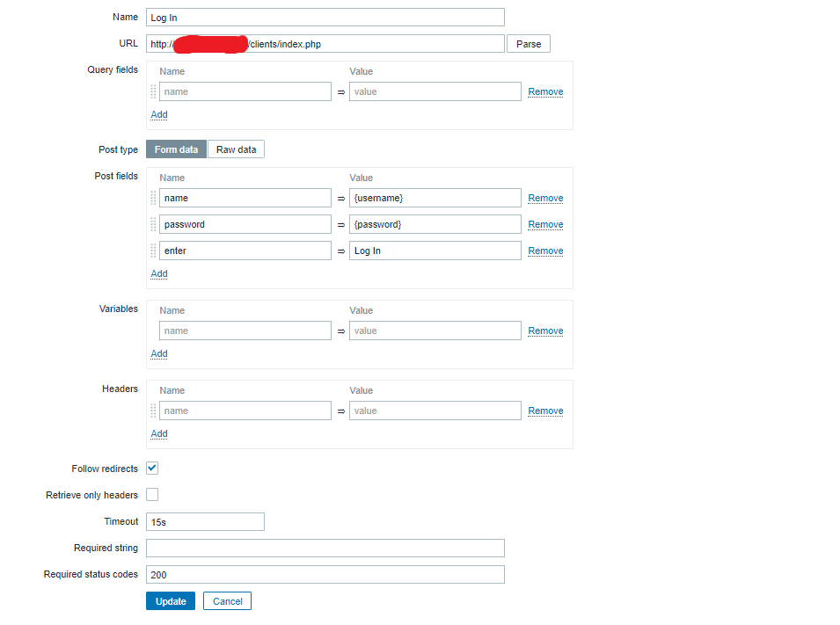
Task: Click post field name containing 'name'
Action: [x=245, y=198]
